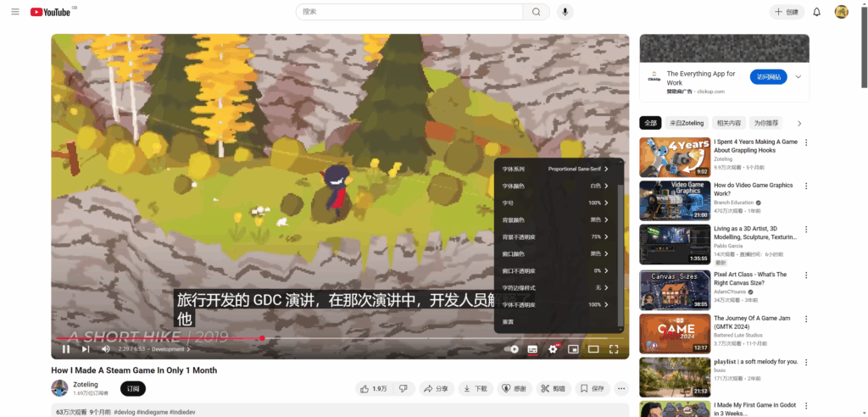Select the 为你推荐 filter chip
868x417 pixels.
766,123
